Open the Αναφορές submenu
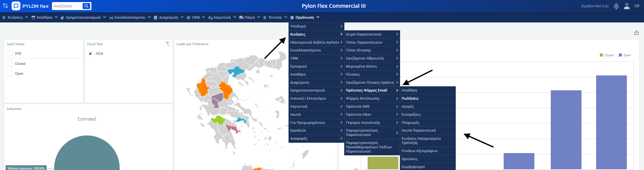 [316, 138]
